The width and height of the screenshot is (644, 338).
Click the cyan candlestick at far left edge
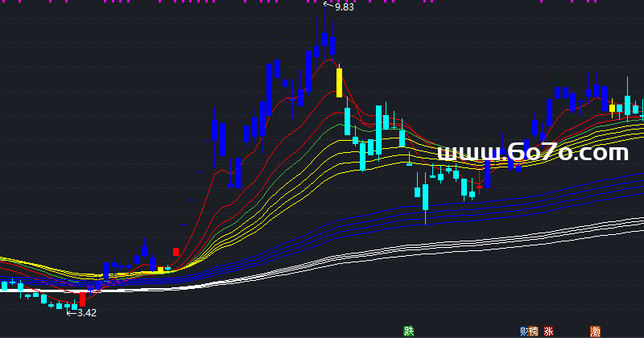point(4,286)
